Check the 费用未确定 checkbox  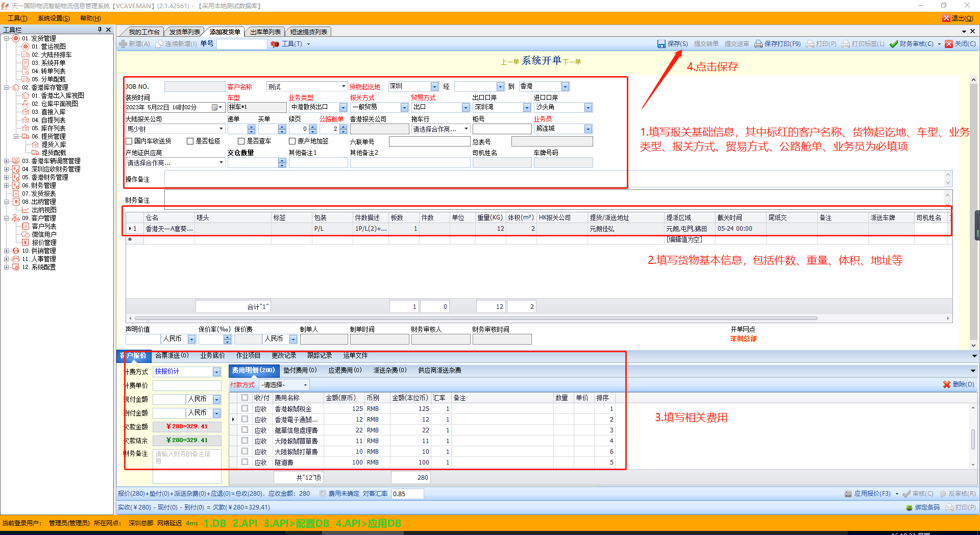(323, 494)
